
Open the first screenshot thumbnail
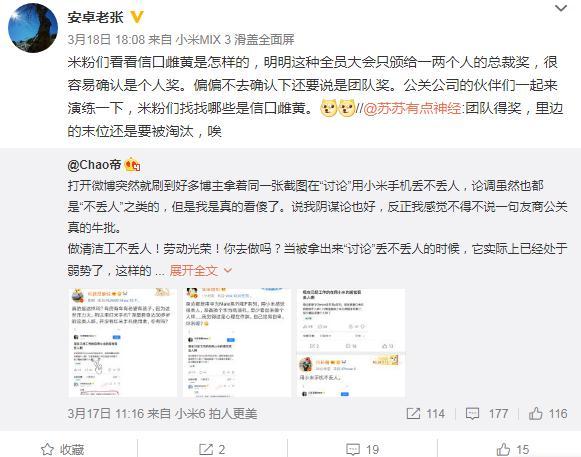coord(123,343)
